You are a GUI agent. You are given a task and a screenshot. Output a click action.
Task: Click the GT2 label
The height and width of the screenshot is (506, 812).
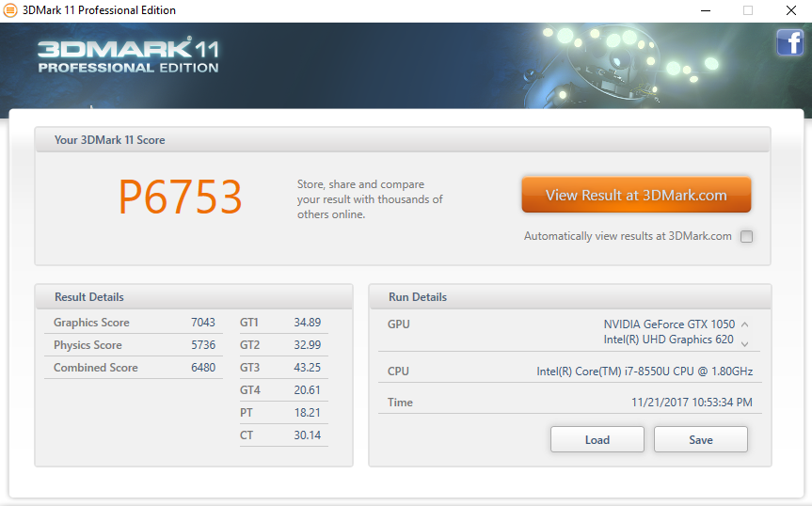point(249,345)
